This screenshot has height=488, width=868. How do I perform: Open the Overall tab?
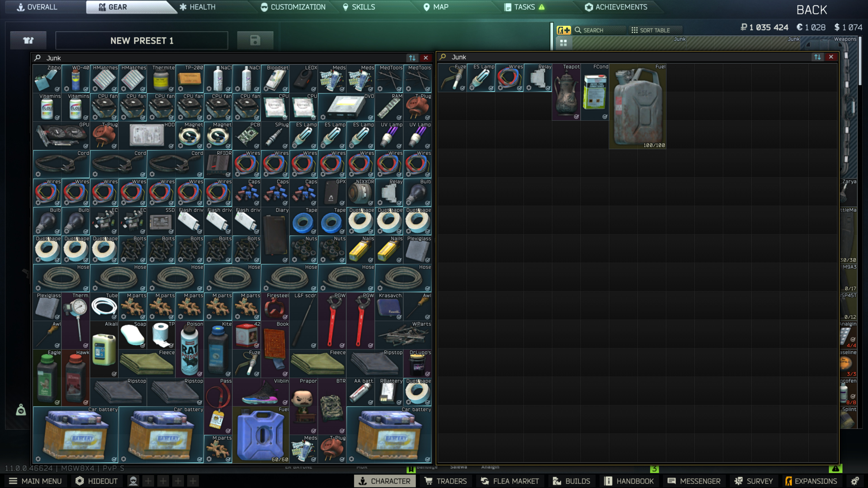coord(37,7)
